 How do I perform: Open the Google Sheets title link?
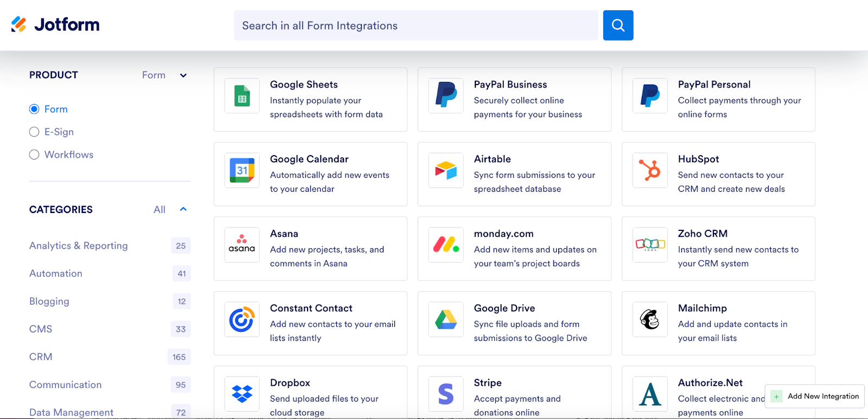click(x=304, y=85)
